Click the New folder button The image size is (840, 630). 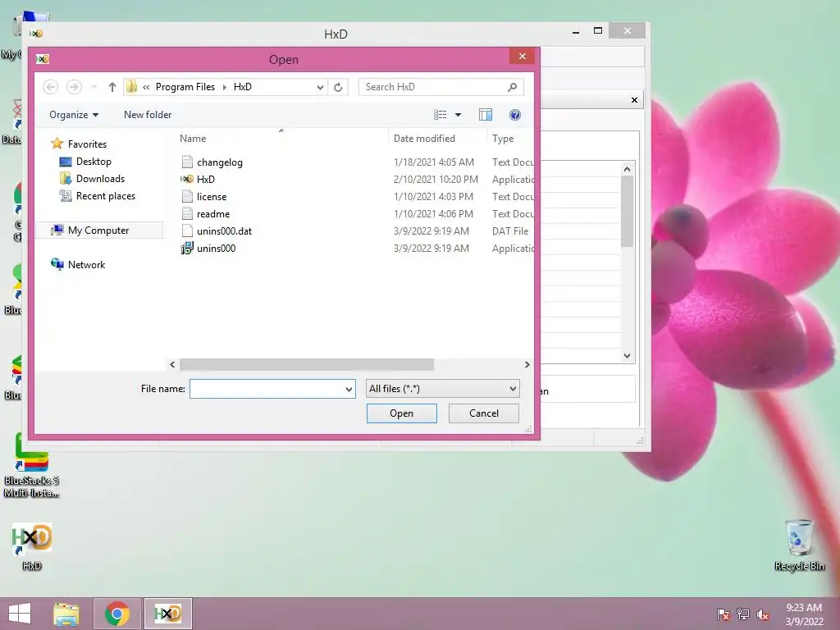(148, 115)
